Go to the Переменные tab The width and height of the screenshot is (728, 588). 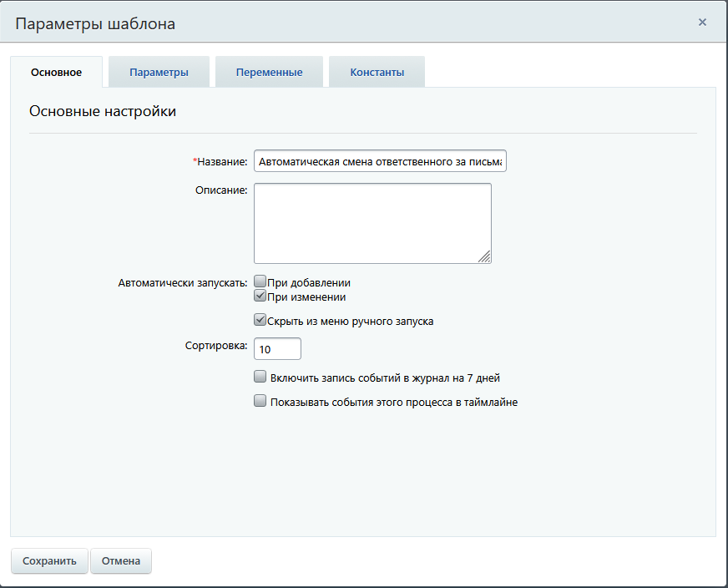(269, 73)
